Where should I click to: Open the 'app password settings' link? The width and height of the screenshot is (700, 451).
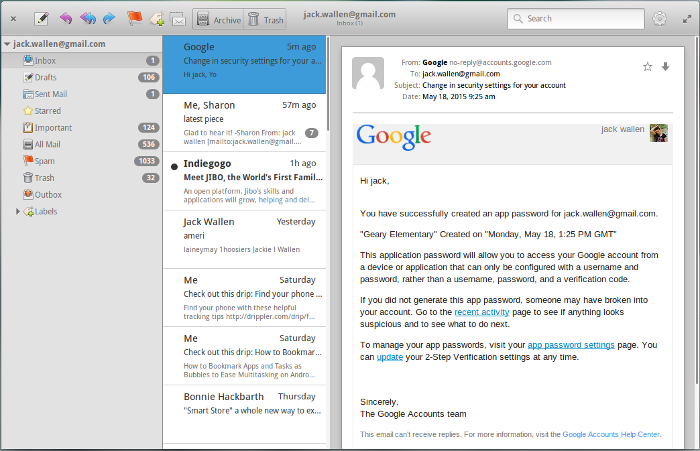coord(571,345)
